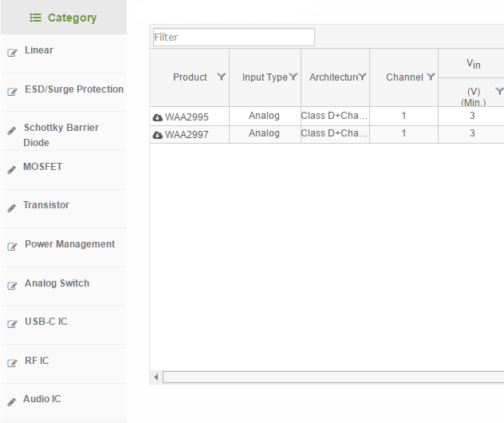Image resolution: width=504 pixels, height=423 pixels.
Task: Click the download cloud icon for WAA2995
Action: [x=158, y=117]
